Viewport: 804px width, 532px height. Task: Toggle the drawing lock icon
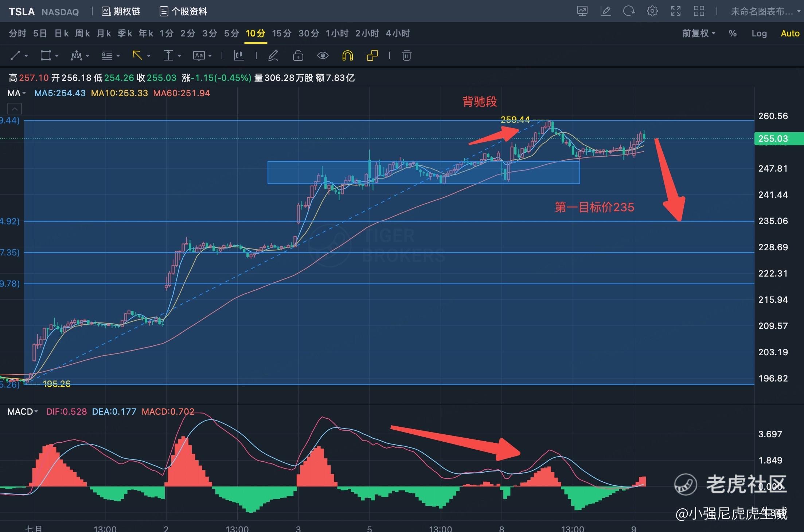(x=298, y=56)
